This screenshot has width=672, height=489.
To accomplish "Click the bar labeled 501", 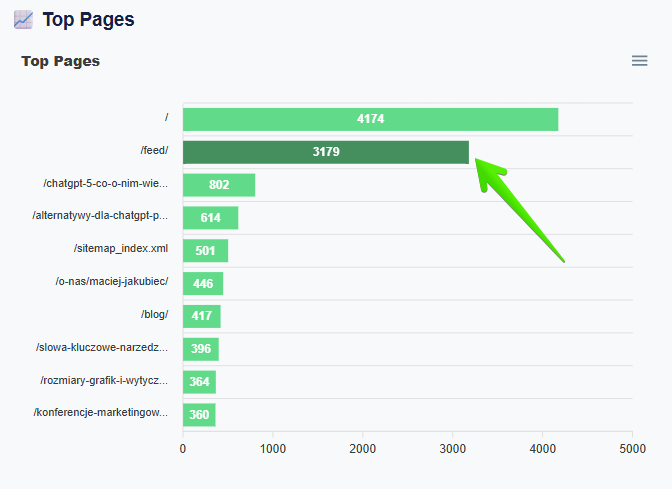I will tap(205, 251).
